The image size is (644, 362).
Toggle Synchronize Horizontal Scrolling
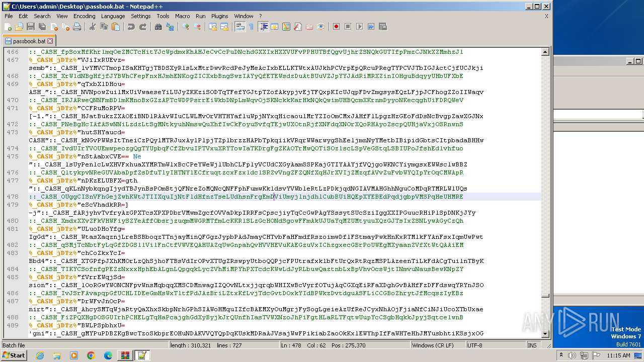click(224, 27)
